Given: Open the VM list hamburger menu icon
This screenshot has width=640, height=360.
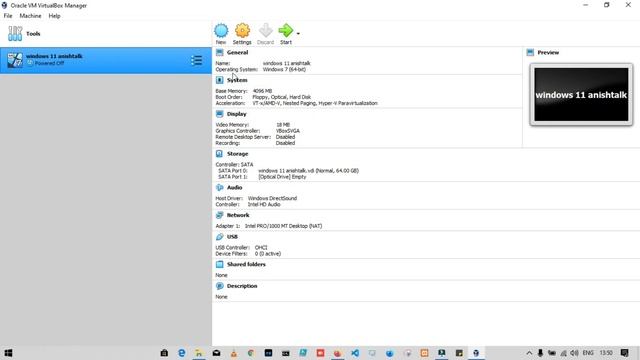Looking at the screenshot, I should point(196,60).
